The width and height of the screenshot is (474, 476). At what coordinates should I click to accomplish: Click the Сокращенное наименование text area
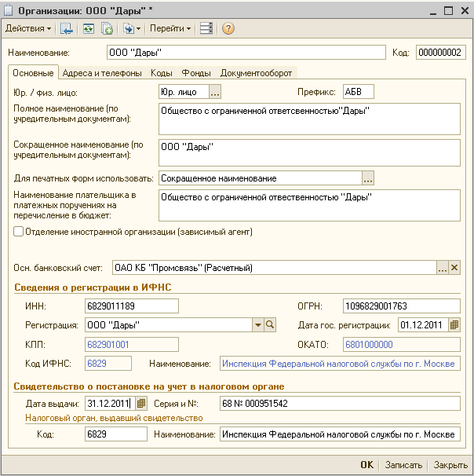pos(309,152)
